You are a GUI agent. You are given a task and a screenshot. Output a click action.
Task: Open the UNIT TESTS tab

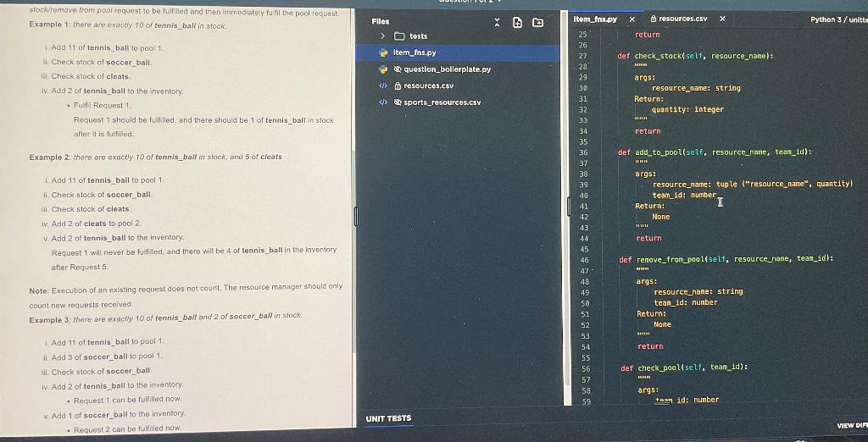pos(388,418)
